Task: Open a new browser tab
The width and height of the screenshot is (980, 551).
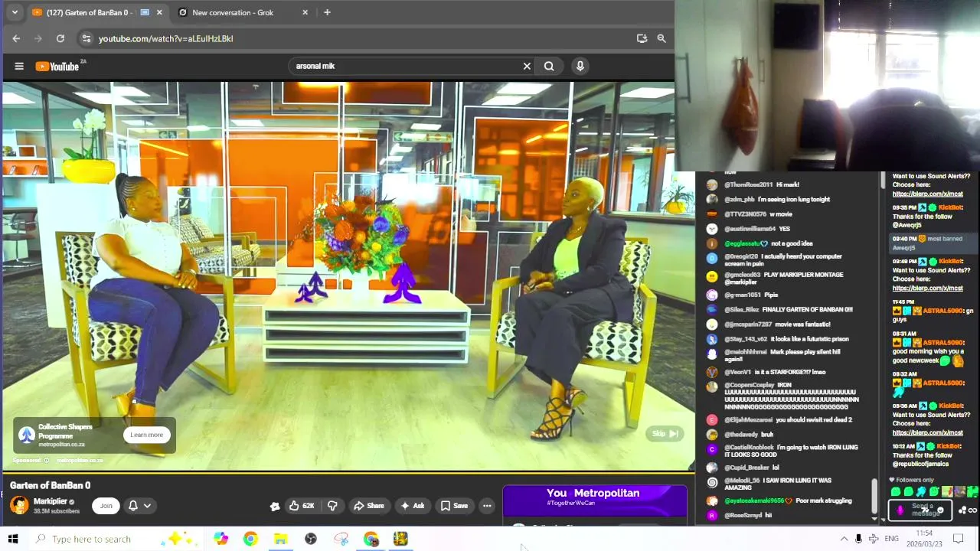Action: 327,12
